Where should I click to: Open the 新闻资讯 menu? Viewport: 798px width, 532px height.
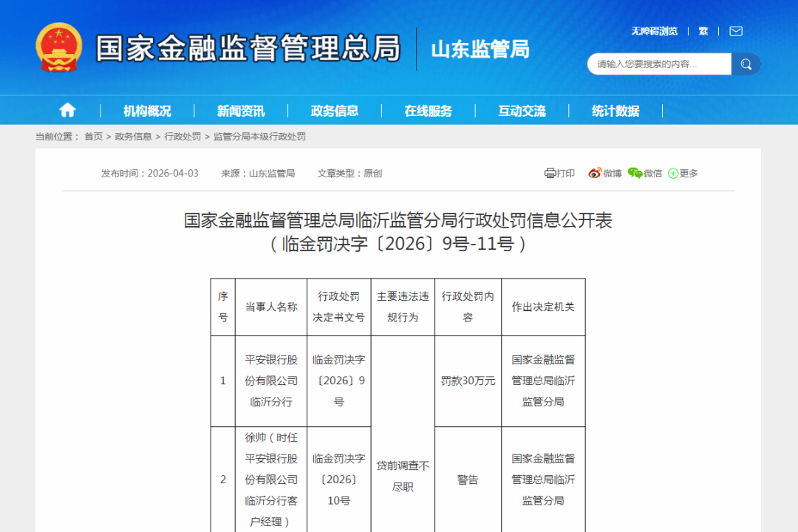click(241, 111)
